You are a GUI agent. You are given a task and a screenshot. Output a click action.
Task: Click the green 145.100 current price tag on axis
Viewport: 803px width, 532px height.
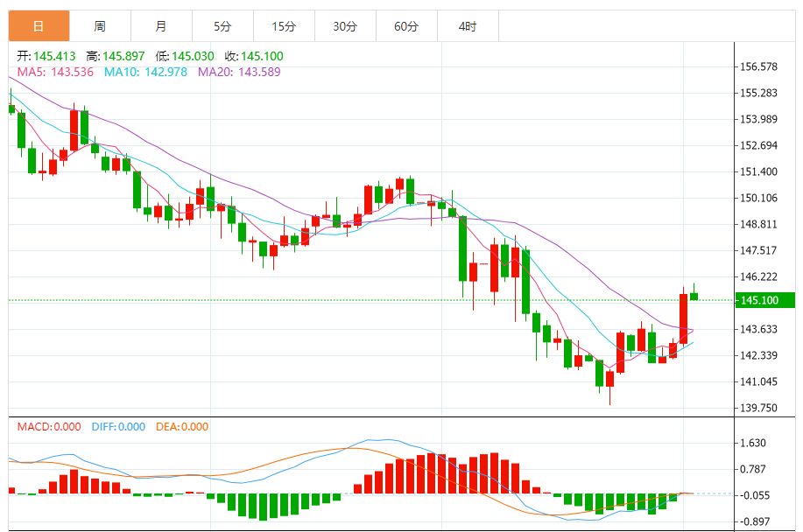click(765, 300)
